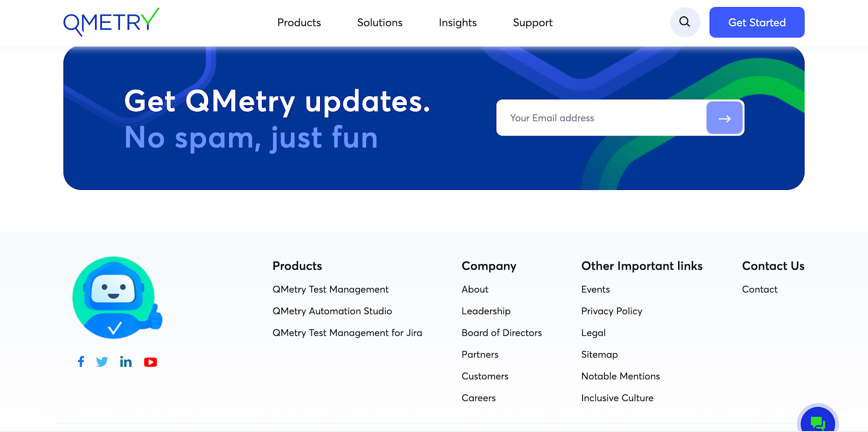View the Sitemap link
The width and height of the screenshot is (868, 432).
(599, 354)
